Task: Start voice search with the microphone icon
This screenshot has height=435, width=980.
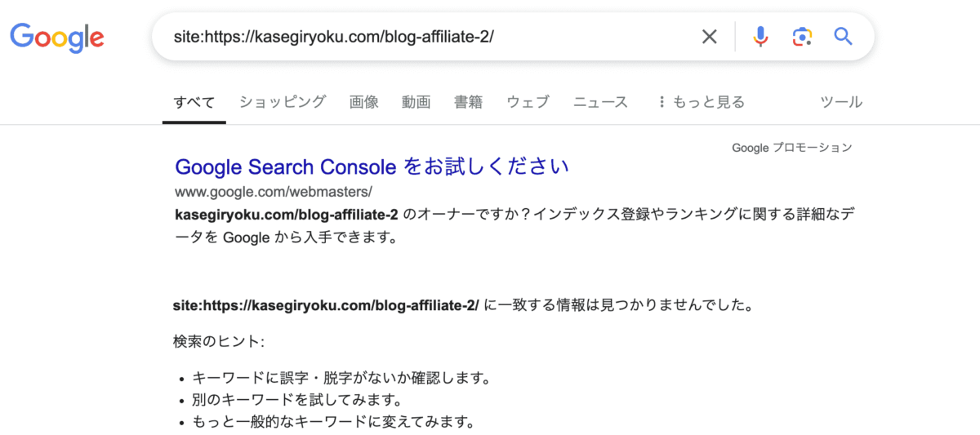Action: [x=760, y=37]
